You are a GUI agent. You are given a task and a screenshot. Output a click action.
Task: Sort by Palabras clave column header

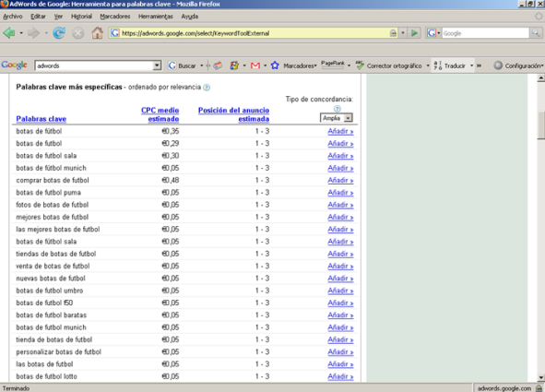[41, 119]
